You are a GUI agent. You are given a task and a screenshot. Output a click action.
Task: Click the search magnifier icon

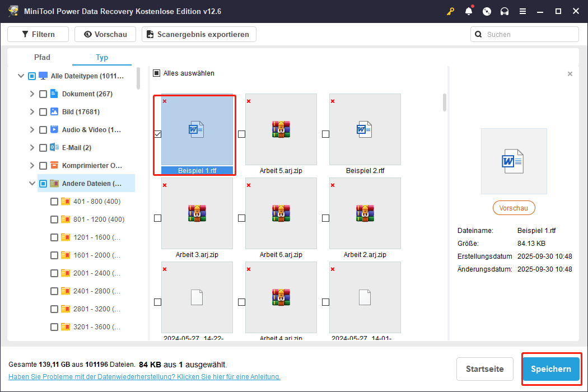[478, 35]
